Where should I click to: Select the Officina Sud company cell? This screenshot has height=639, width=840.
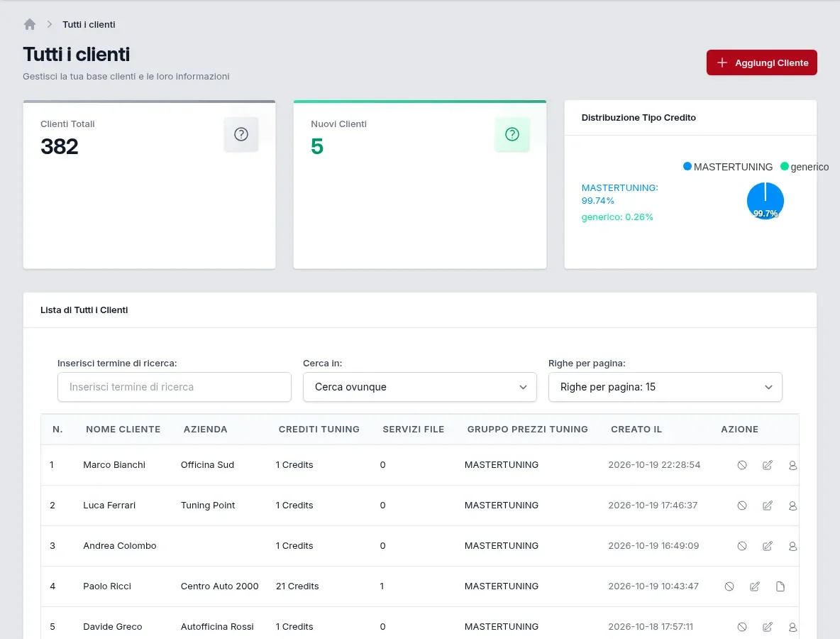click(207, 465)
